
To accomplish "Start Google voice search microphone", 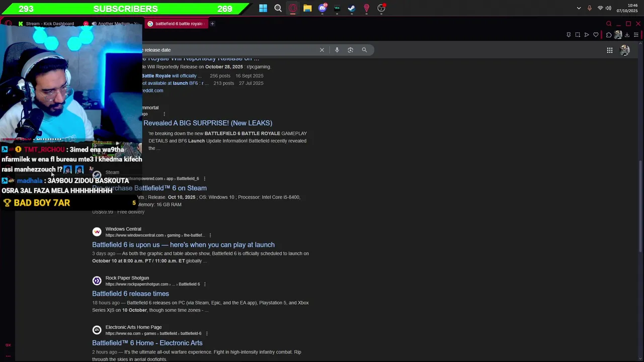I will click(337, 50).
